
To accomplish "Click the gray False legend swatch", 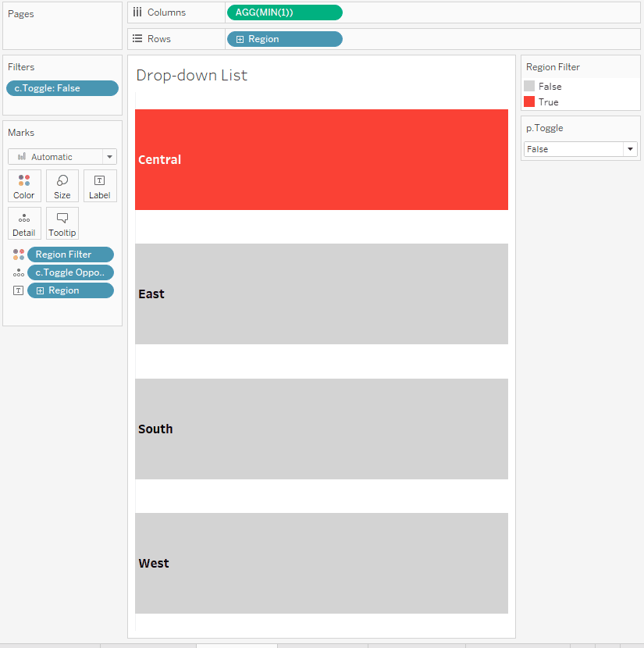I will pos(529,86).
